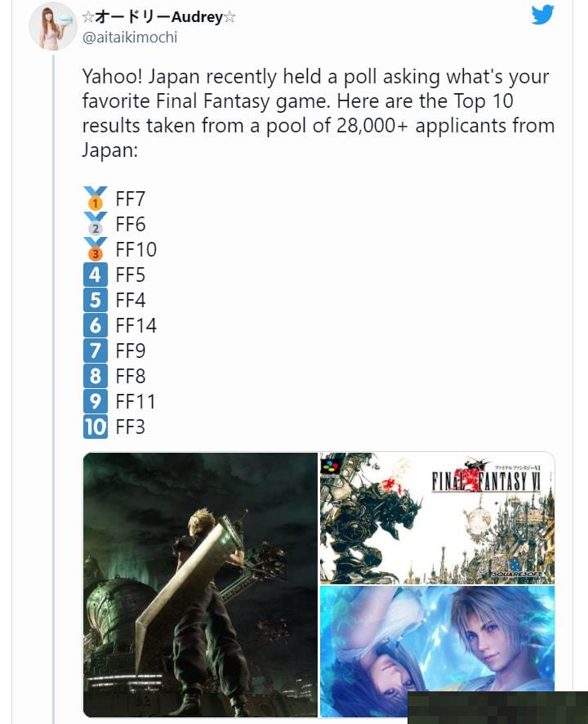Open the @aitaikimochi handle link
The height and width of the screenshot is (724, 588).
coord(130,38)
